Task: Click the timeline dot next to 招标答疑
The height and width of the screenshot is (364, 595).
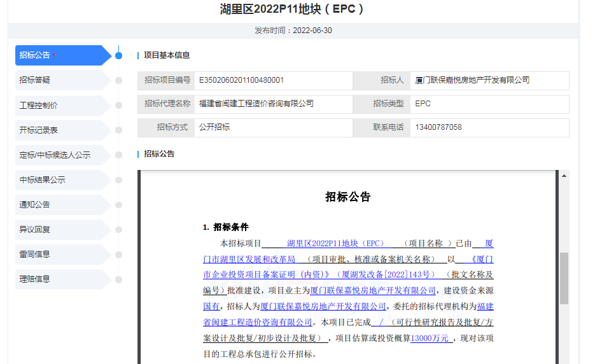Action: tap(118, 80)
